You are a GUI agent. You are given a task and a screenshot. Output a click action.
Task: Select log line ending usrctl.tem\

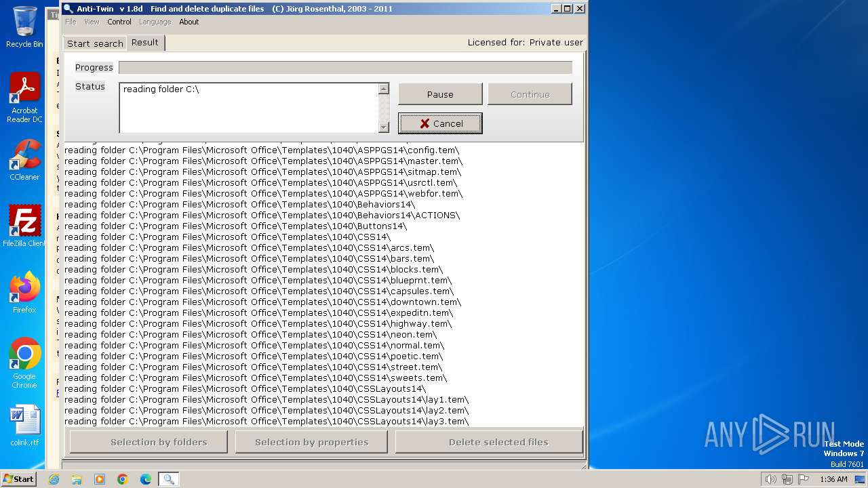(260, 183)
